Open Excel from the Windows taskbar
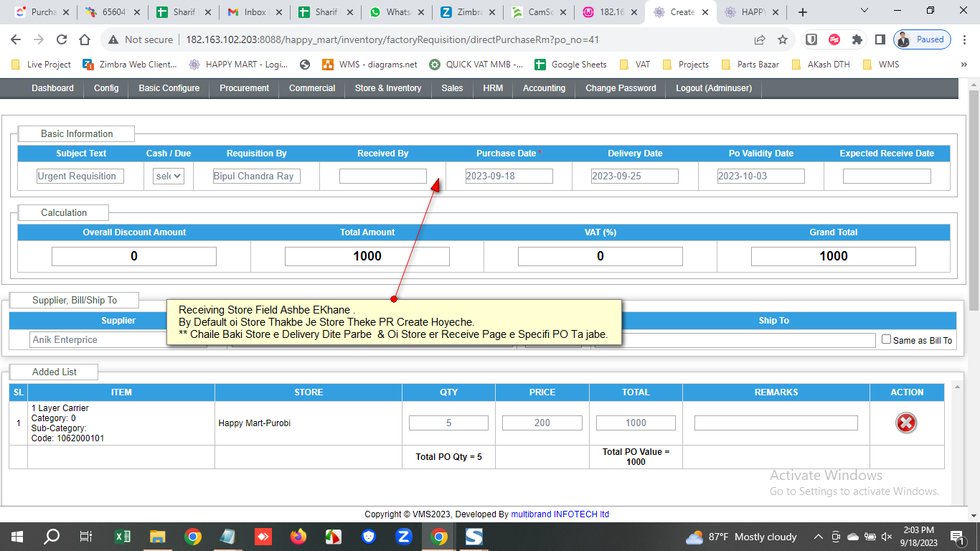This screenshot has height=551, width=980. click(123, 537)
